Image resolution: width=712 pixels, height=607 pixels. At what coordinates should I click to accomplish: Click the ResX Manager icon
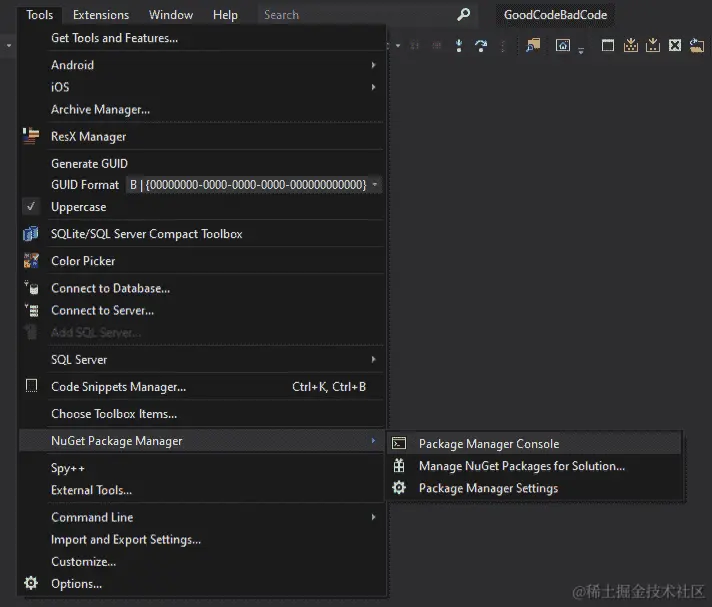tap(31, 136)
